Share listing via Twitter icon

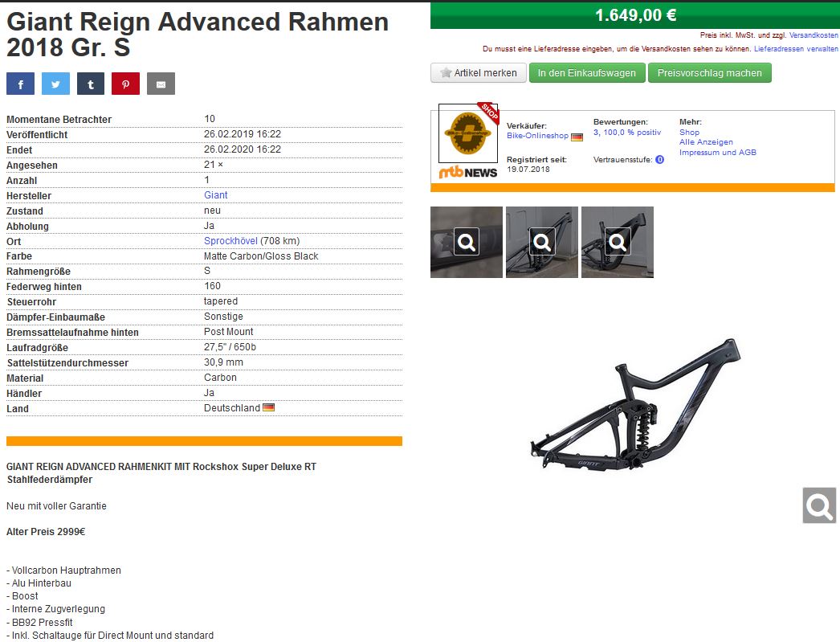click(55, 84)
